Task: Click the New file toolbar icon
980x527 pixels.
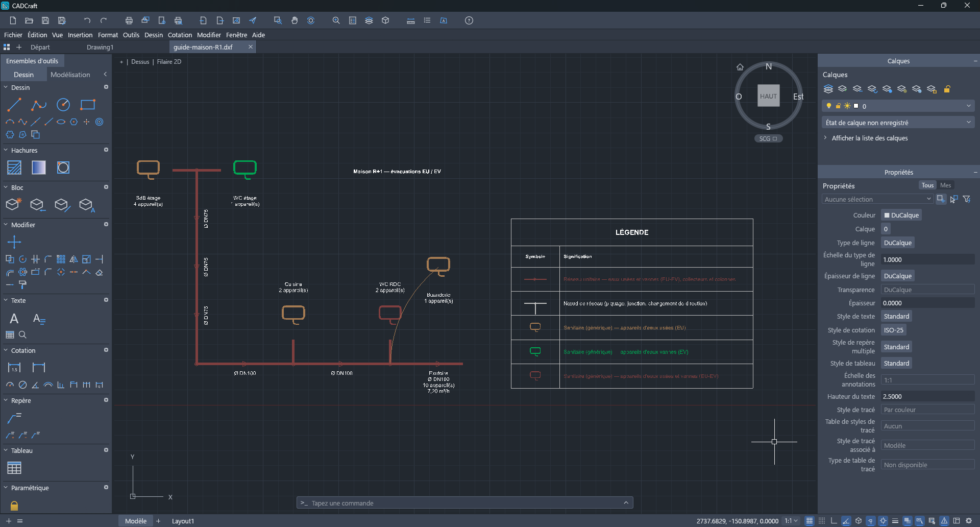Action: tap(13, 20)
